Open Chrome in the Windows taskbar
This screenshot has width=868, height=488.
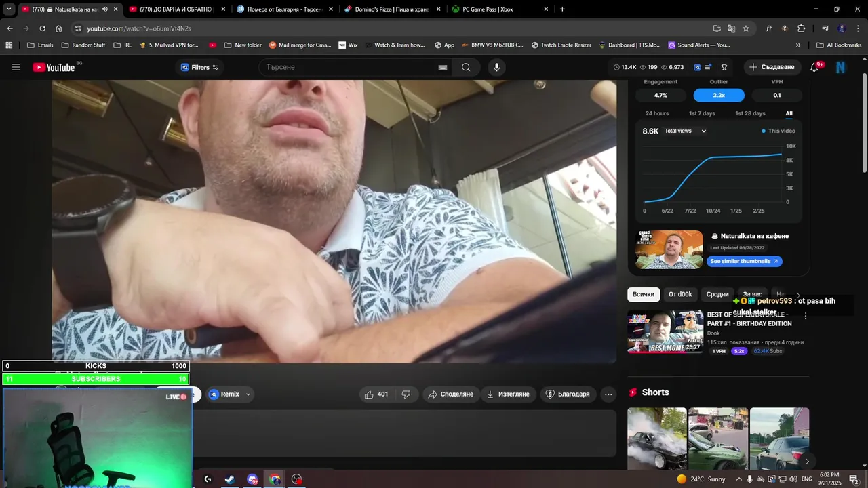coord(275,479)
